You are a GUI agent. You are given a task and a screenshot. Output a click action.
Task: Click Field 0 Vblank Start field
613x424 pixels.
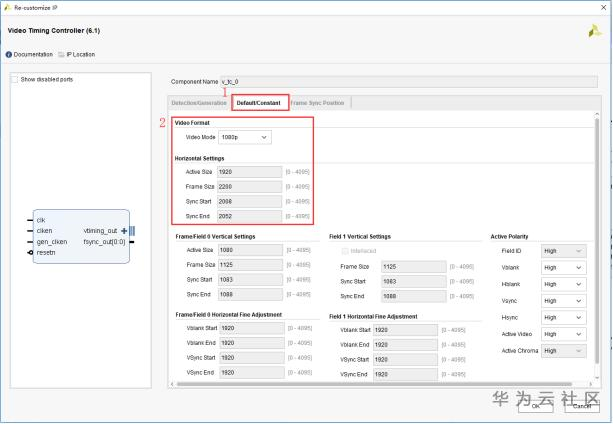pos(252,329)
